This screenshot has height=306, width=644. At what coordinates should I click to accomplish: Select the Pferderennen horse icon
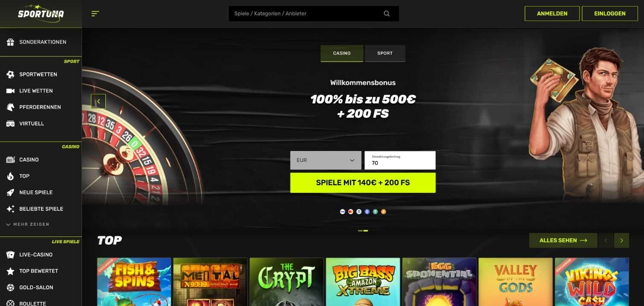coord(10,107)
